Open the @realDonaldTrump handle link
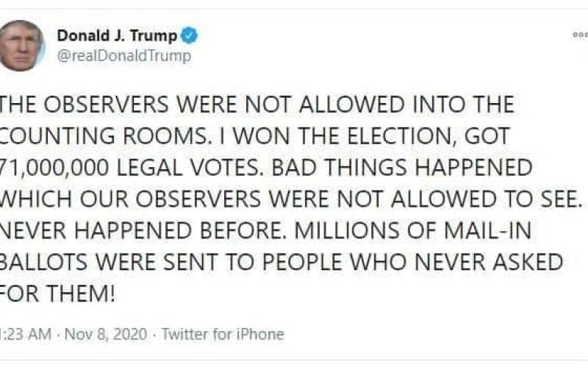The image size is (588, 368). point(123,56)
